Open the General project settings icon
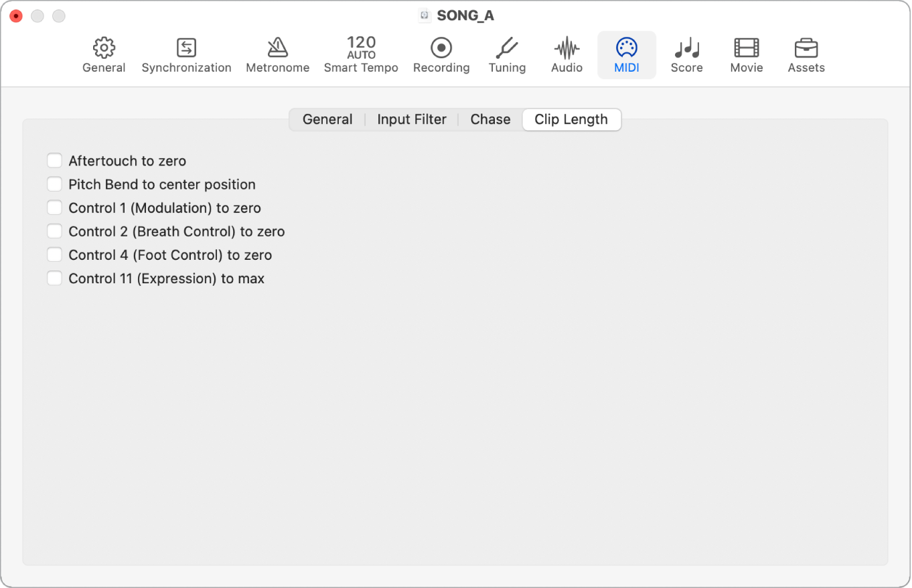912x588 pixels. point(104,54)
